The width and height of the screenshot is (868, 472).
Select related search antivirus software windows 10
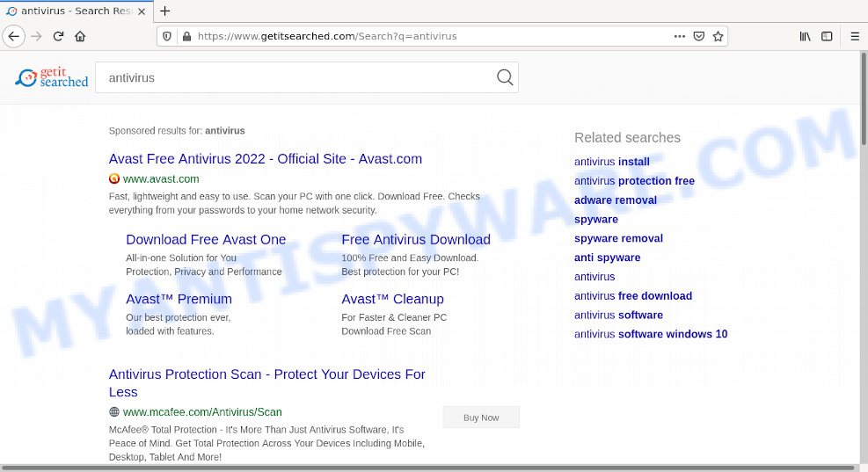[x=651, y=334]
